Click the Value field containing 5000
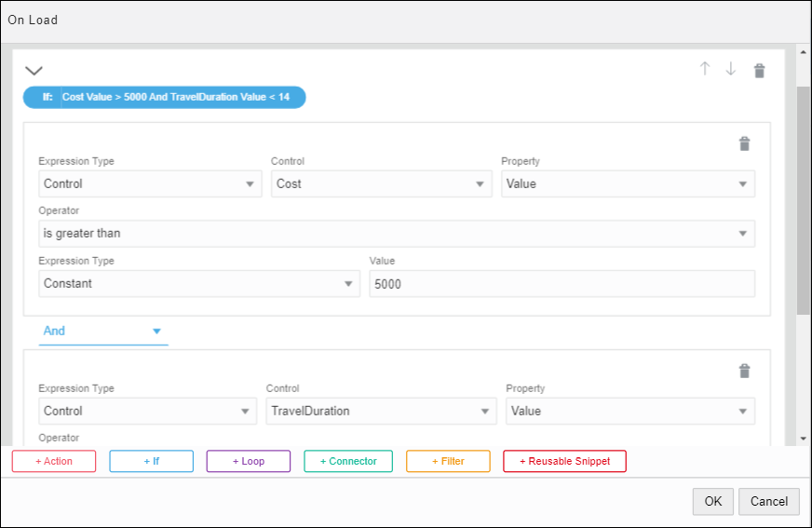The height and width of the screenshot is (528, 812). click(562, 284)
